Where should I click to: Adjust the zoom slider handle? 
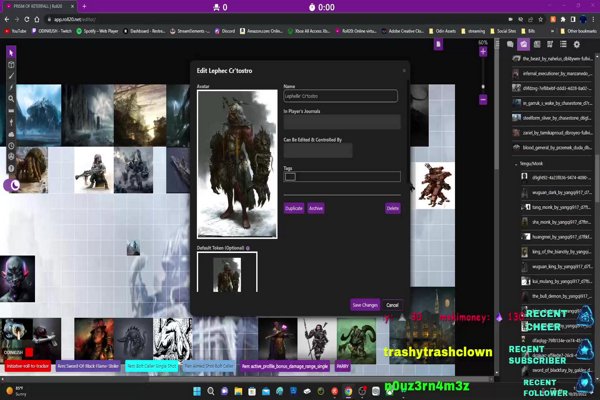click(483, 87)
